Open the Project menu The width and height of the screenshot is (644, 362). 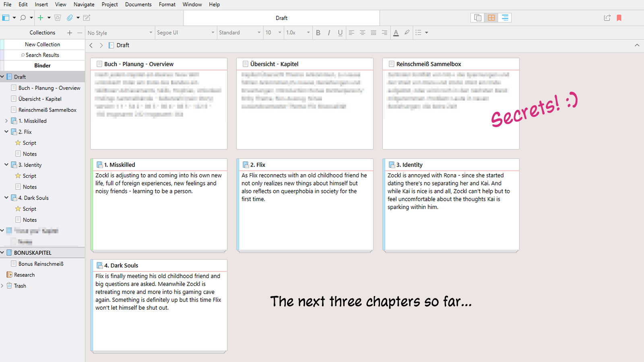point(109,4)
